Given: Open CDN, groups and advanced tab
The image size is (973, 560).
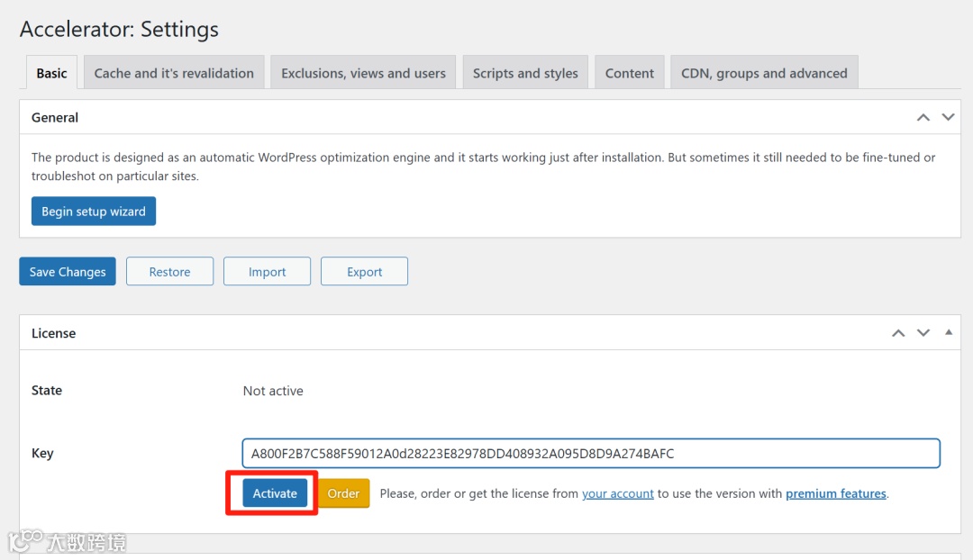Looking at the screenshot, I should click(x=764, y=73).
